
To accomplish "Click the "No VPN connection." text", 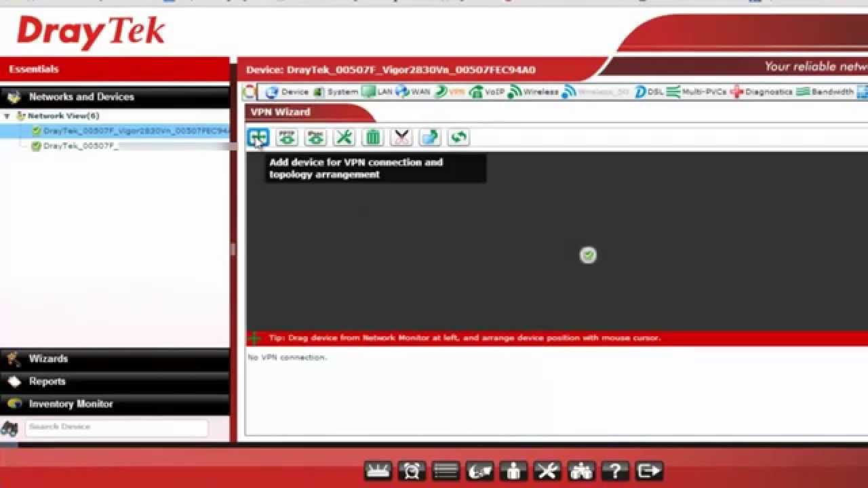I will coord(287,357).
